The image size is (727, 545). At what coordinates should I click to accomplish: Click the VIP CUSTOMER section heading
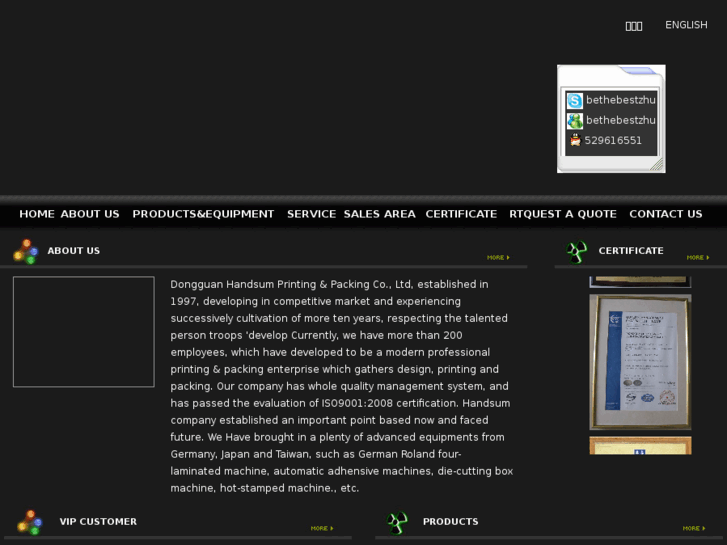(98, 521)
